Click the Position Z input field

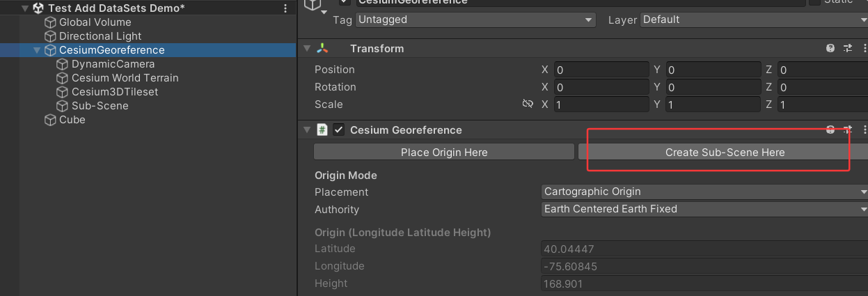823,70
